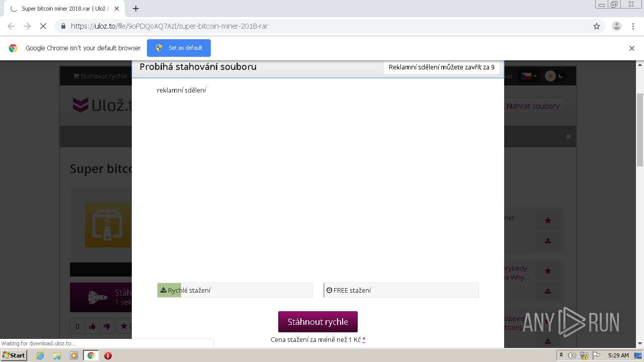Image resolution: width=644 pixels, height=362 pixels.
Task: Click the scrollbar up arrow
Action: click(x=640, y=64)
